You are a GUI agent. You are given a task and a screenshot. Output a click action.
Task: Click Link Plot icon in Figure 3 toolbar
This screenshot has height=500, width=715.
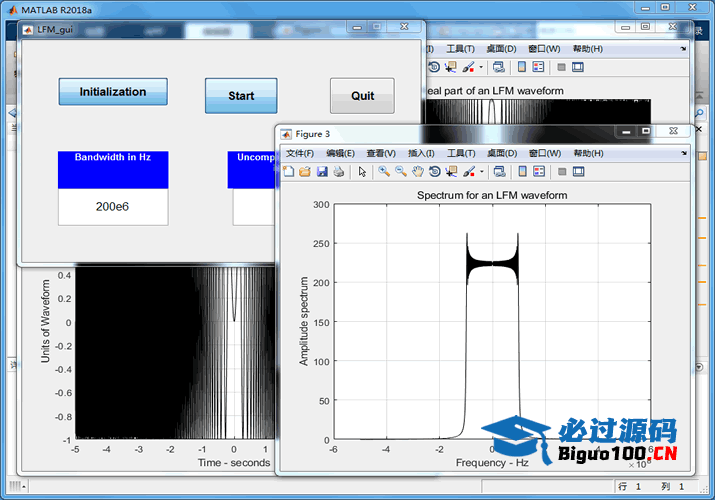click(499, 171)
